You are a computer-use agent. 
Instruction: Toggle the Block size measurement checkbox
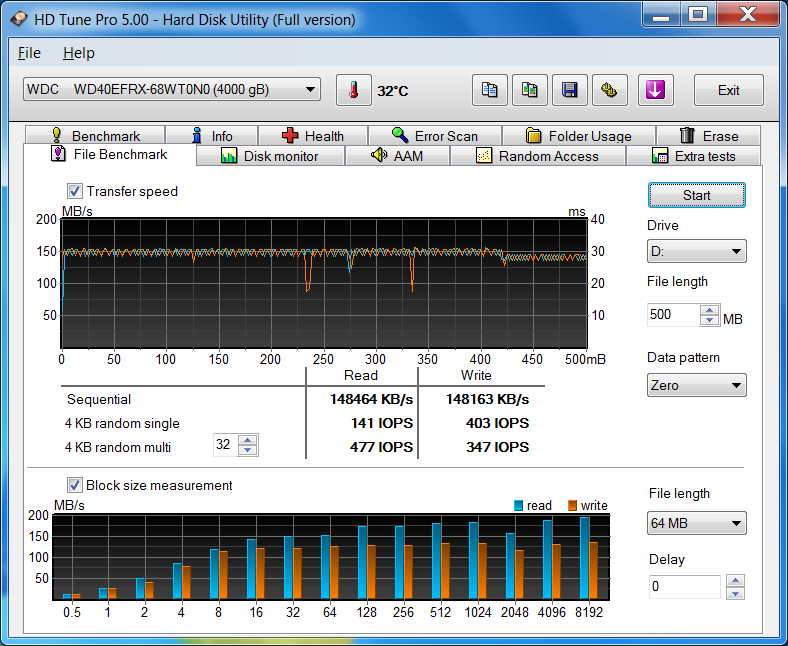(75, 485)
